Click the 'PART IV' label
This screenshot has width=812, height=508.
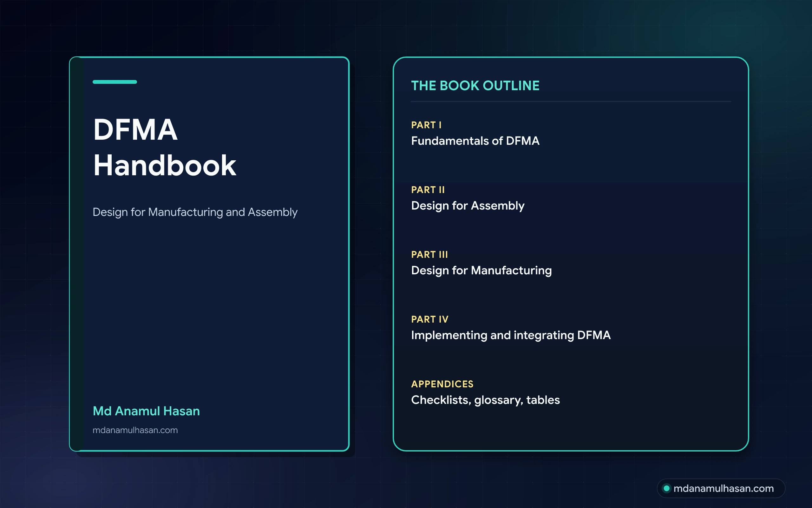[x=430, y=319]
